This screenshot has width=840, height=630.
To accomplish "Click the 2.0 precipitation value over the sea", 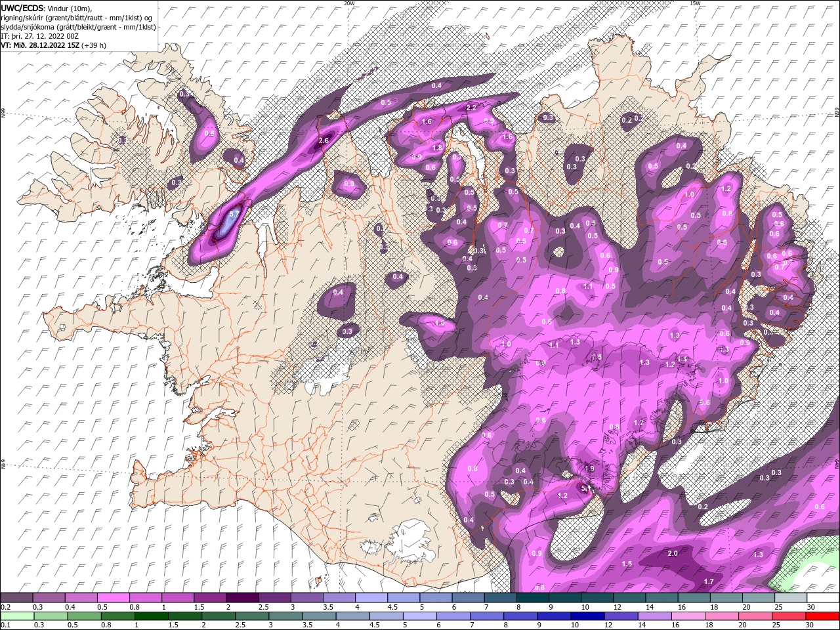I will (672, 553).
